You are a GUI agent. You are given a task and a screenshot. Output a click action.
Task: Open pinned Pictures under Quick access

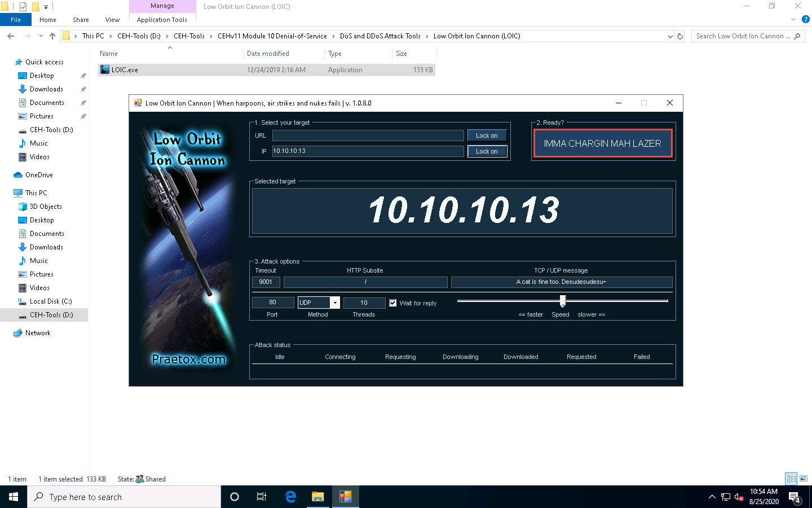coord(42,116)
